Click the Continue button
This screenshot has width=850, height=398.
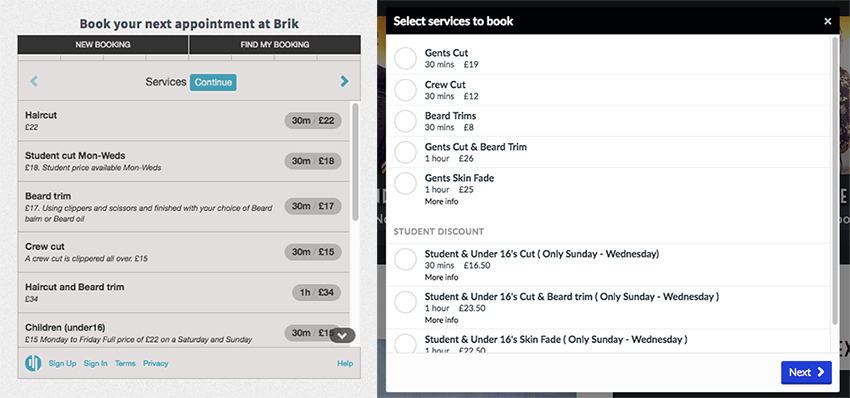point(213,82)
